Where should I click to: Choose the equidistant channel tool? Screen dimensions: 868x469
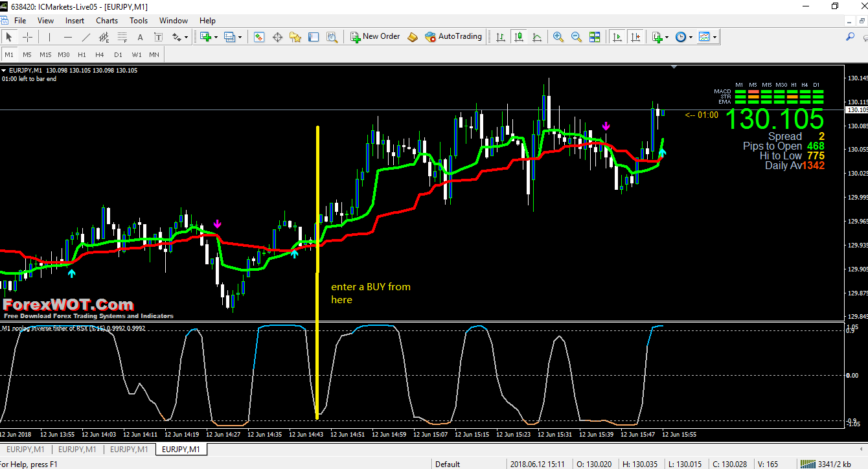104,37
